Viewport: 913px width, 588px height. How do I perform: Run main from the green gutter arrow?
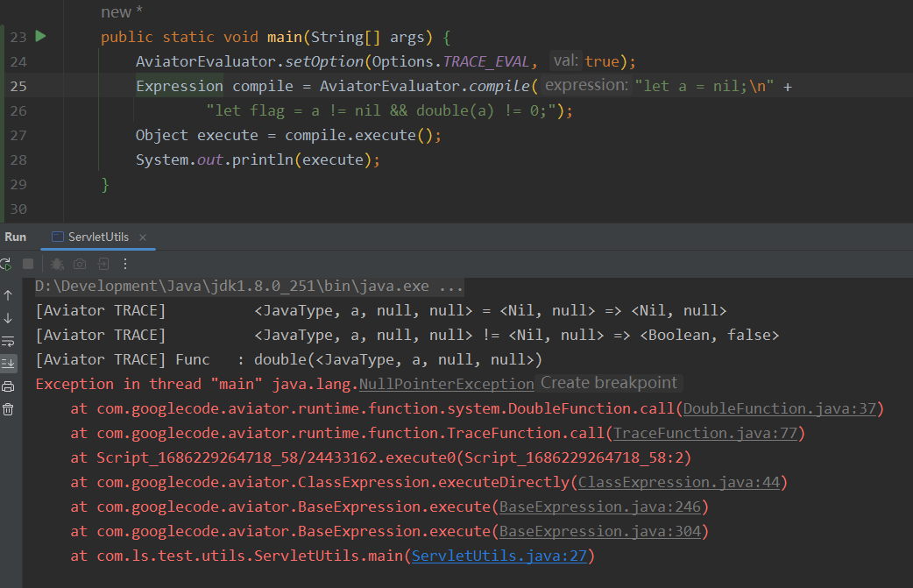39,37
